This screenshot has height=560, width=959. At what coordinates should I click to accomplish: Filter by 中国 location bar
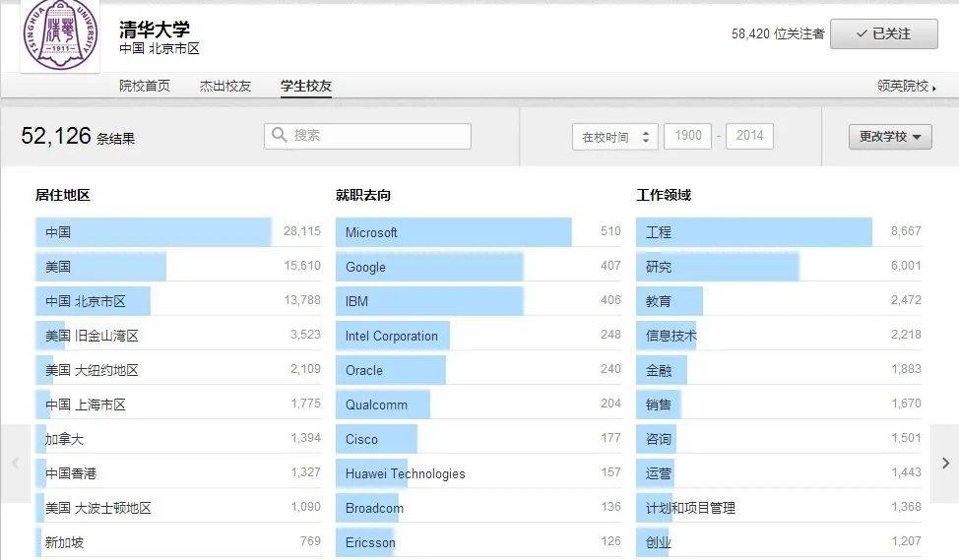click(x=178, y=232)
